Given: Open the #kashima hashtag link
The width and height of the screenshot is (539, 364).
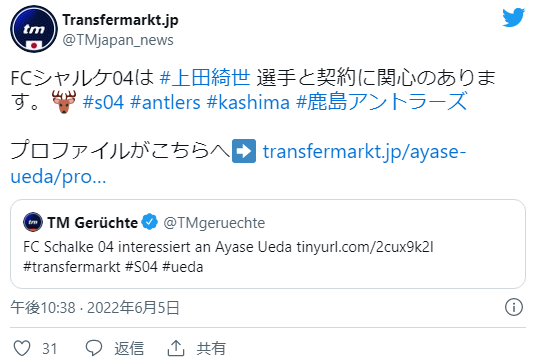Looking at the screenshot, I should [x=248, y=102].
